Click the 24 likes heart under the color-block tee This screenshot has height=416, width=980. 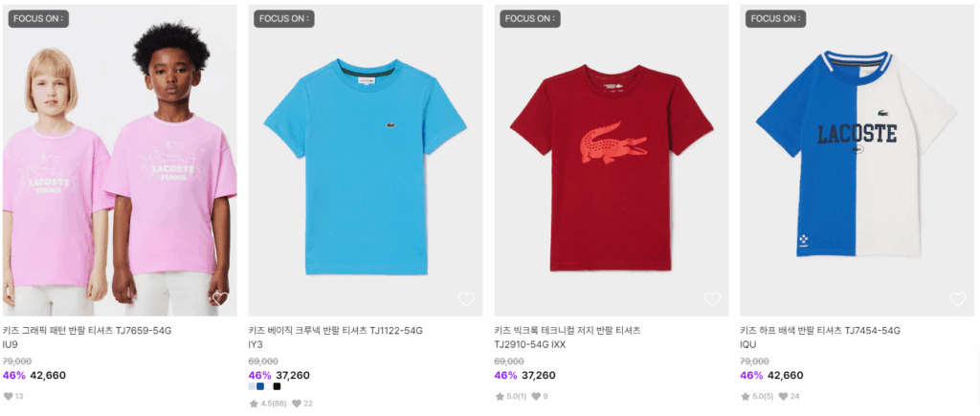click(x=783, y=396)
